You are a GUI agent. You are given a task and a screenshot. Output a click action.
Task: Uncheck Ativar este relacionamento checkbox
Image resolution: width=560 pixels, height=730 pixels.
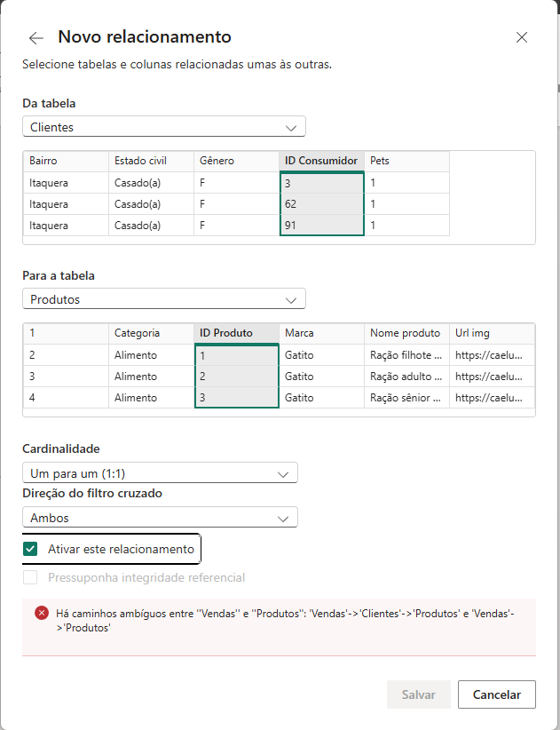click(x=31, y=549)
